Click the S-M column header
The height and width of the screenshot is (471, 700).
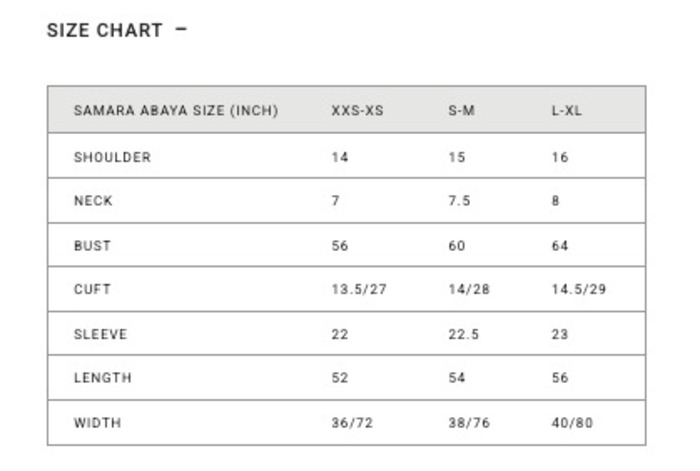click(x=461, y=110)
